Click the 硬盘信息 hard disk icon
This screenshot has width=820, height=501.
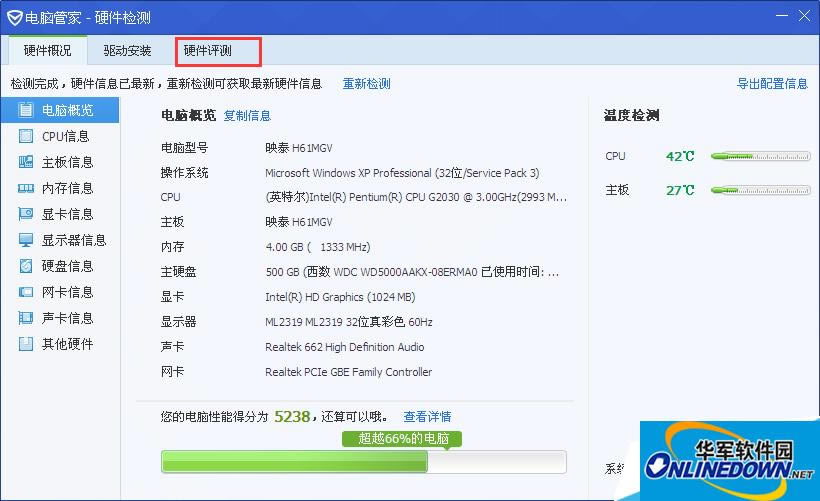point(25,266)
